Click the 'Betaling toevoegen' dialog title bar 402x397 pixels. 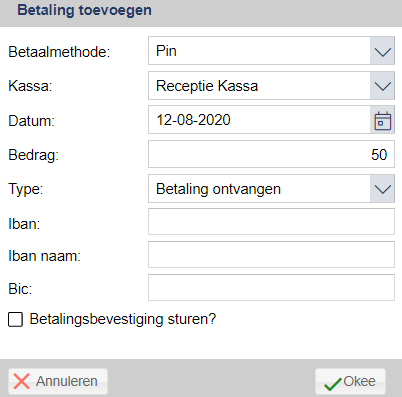click(201, 12)
